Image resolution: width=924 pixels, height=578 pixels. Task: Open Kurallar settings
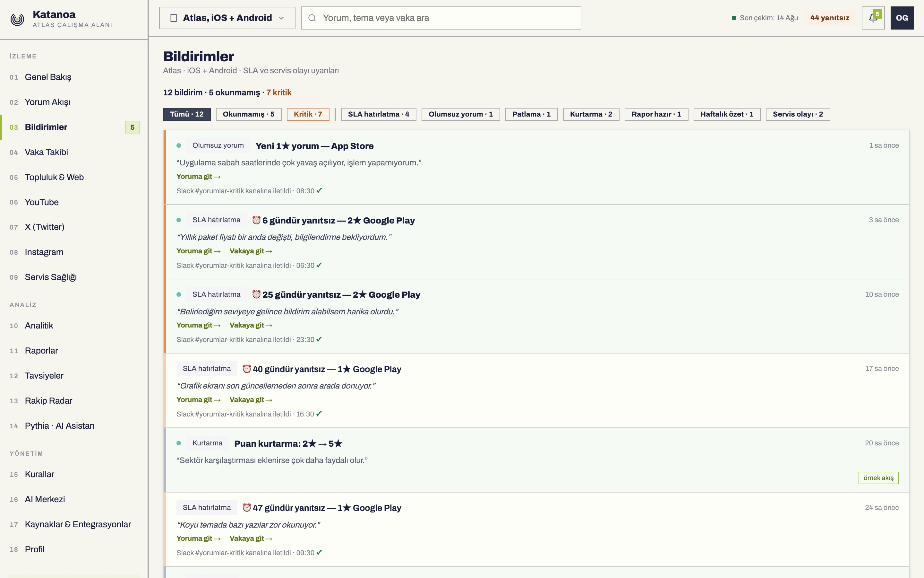[x=74, y=474]
